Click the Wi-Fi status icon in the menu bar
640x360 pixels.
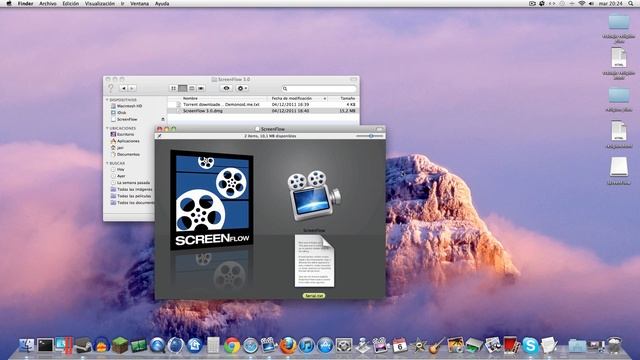[x=582, y=3]
